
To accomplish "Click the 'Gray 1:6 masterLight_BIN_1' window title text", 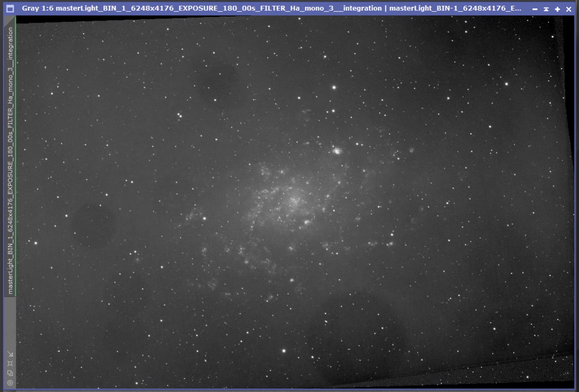I will click(x=272, y=9).
